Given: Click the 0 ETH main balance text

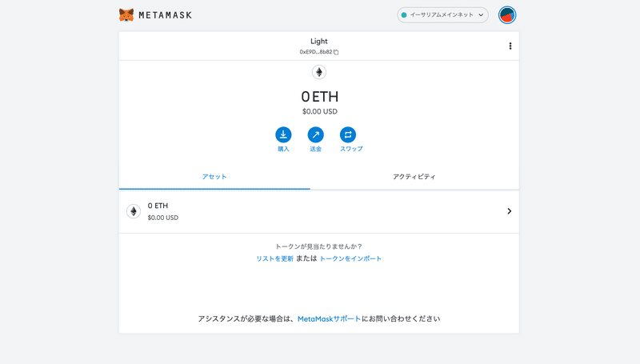Looking at the screenshot, I should (319, 97).
